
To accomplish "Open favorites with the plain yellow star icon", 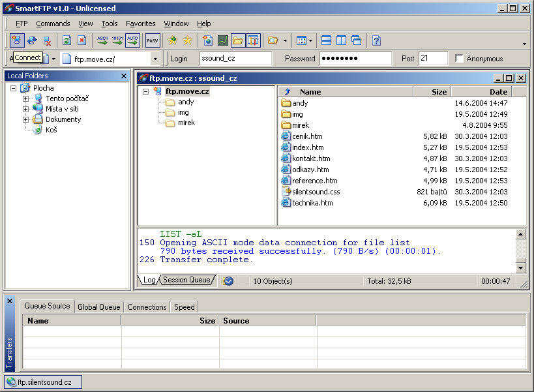I will point(187,40).
